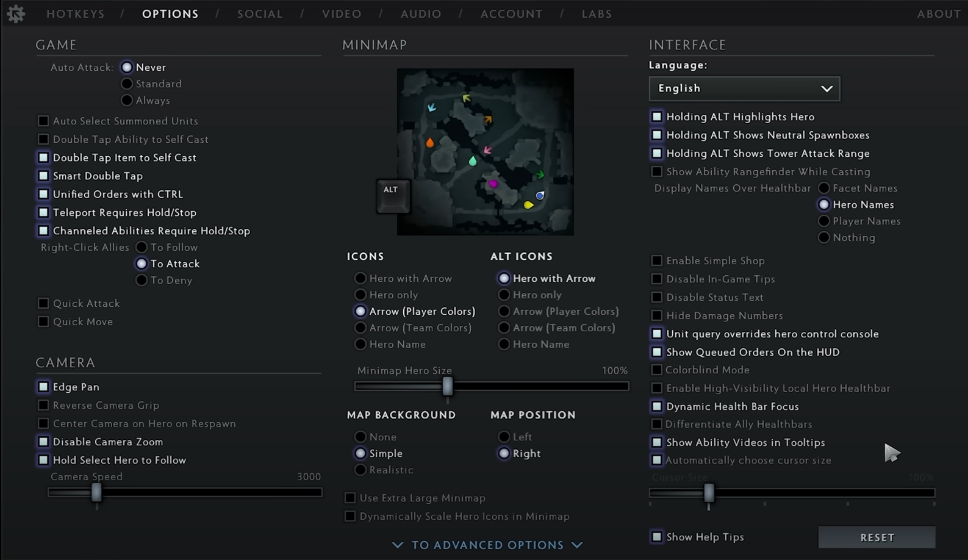This screenshot has height=560, width=968.
Task: Select Realistic map background option
Action: [360, 470]
